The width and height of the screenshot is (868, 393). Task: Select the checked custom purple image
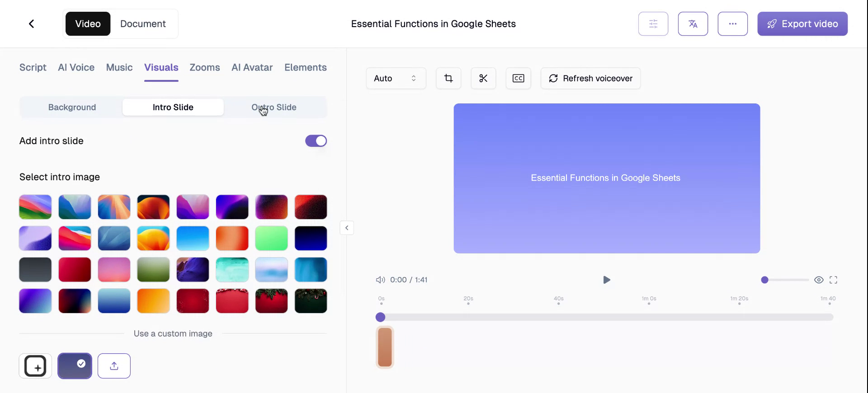[x=75, y=366]
